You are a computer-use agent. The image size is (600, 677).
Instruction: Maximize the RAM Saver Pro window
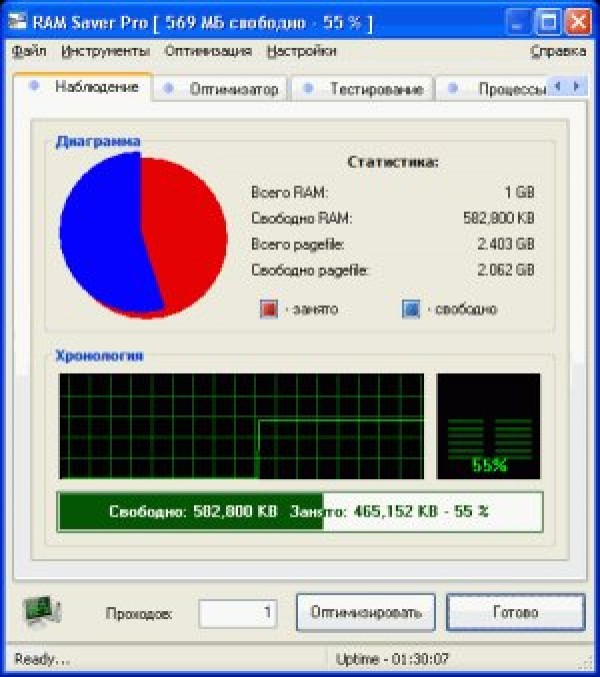tap(548, 21)
